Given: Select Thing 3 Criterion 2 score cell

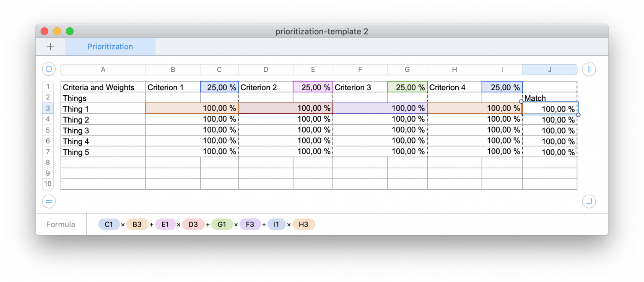Looking at the screenshot, I should 286,130.
